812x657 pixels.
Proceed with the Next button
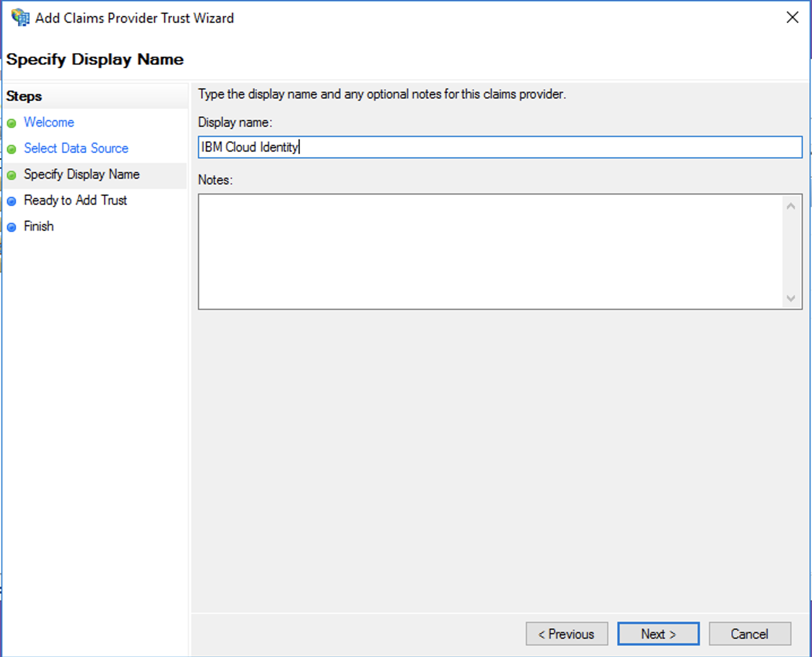(658, 634)
